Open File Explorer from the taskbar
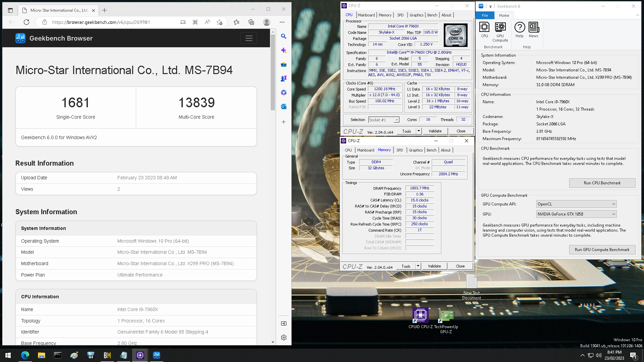Image resolution: width=644 pixels, height=362 pixels. point(41,355)
